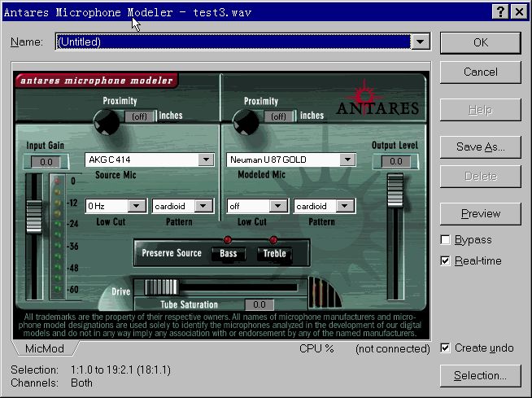Click the Channels value 'Both'

click(x=81, y=383)
